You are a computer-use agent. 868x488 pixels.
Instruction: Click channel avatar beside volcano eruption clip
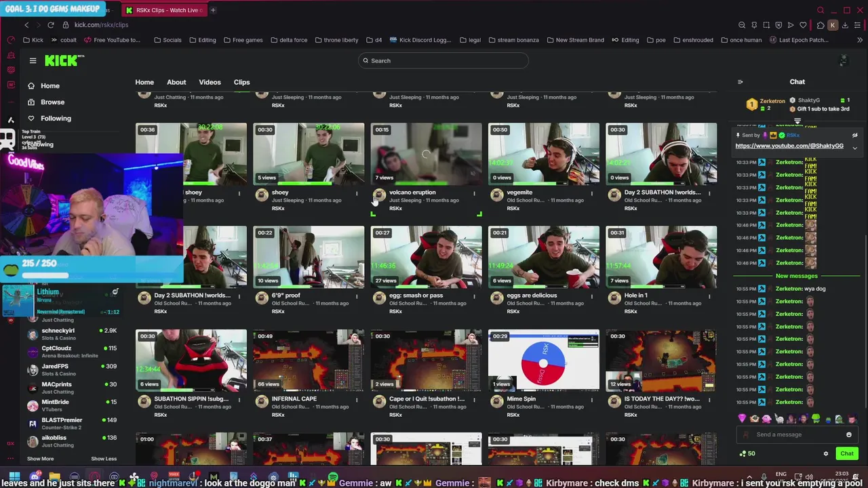[x=379, y=195]
